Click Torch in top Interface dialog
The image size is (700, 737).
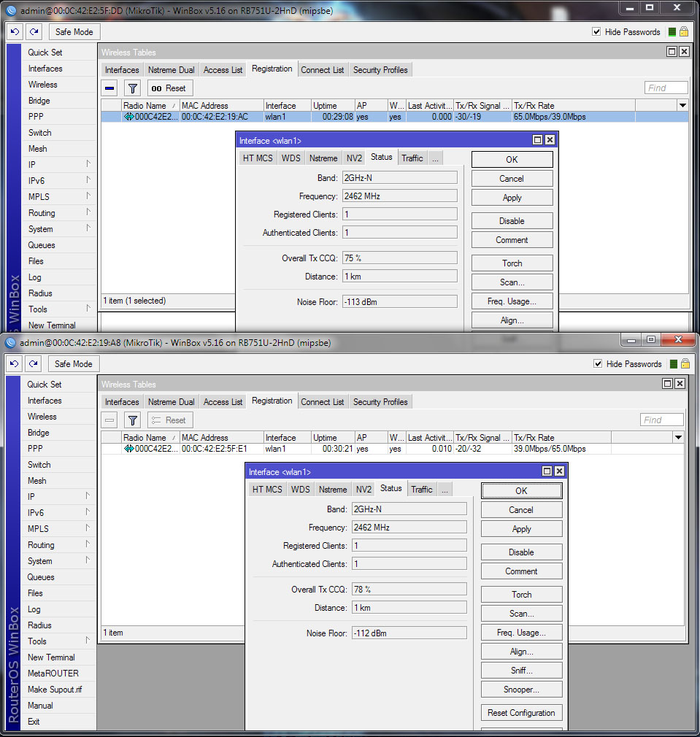512,263
